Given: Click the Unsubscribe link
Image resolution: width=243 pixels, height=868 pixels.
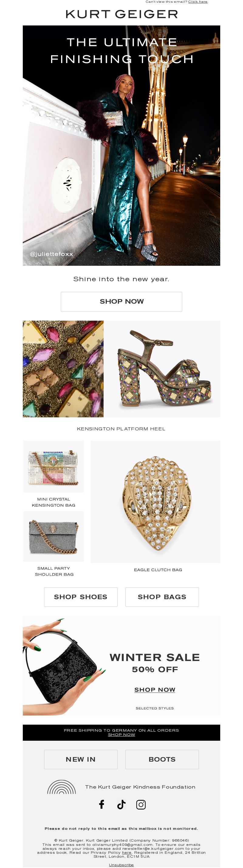Looking at the screenshot, I should point(121,865).
